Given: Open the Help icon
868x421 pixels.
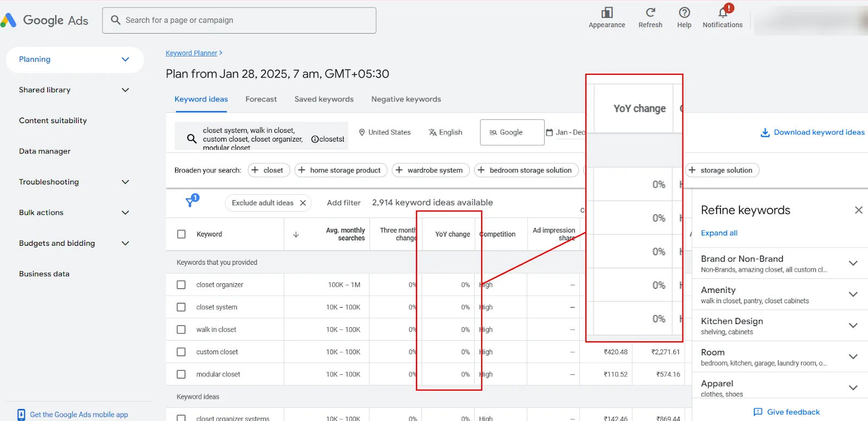Looking at the screenshot, I should pos(685,12).
